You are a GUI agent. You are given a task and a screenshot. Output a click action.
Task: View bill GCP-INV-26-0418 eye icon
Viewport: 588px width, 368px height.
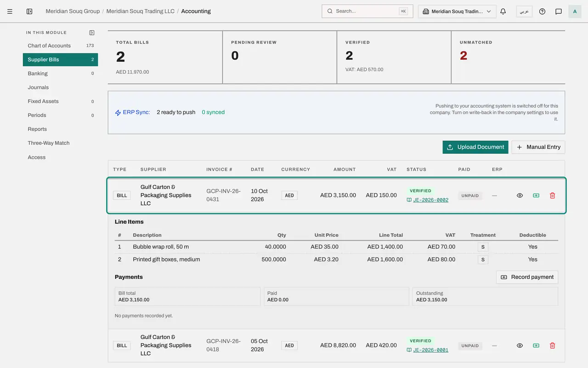click(x=520, y=345)
